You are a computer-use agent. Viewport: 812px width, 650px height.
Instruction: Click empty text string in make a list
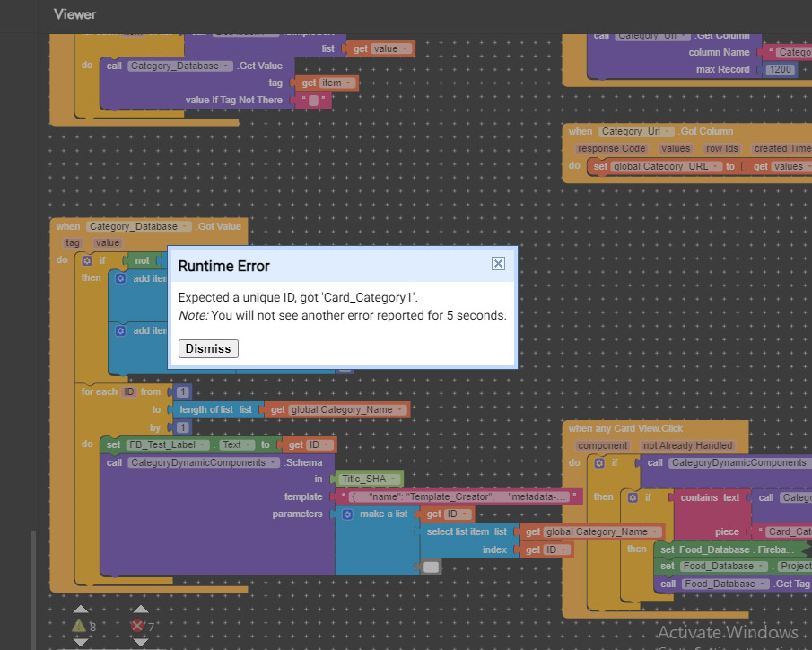pos(431,567)
